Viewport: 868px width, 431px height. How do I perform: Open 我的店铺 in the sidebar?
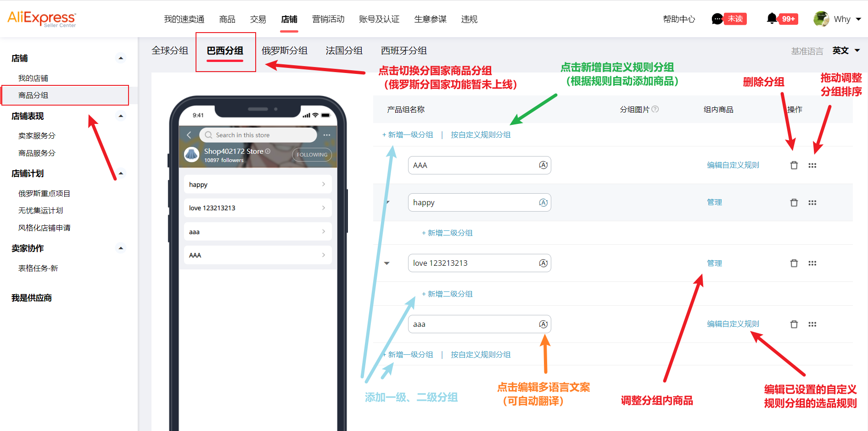coord(33,78)
